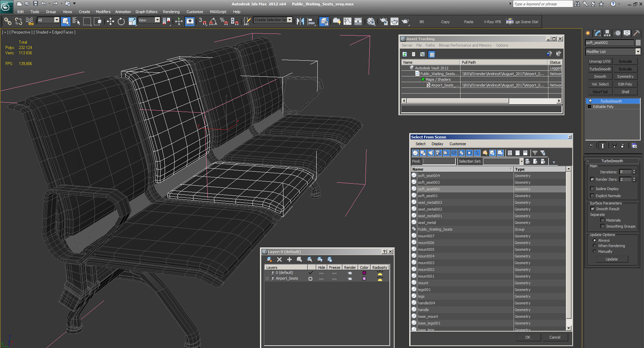Select the When Rendering update option
The width and height of the screenshot is (644, 348).
tap(594, 246)
